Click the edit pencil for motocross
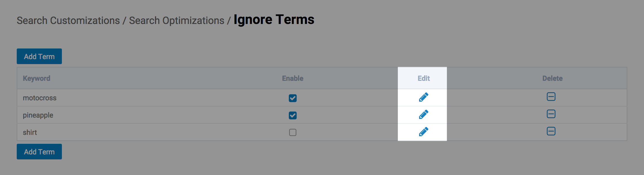Viewport: 644px width, 175px height. [423, 97]
